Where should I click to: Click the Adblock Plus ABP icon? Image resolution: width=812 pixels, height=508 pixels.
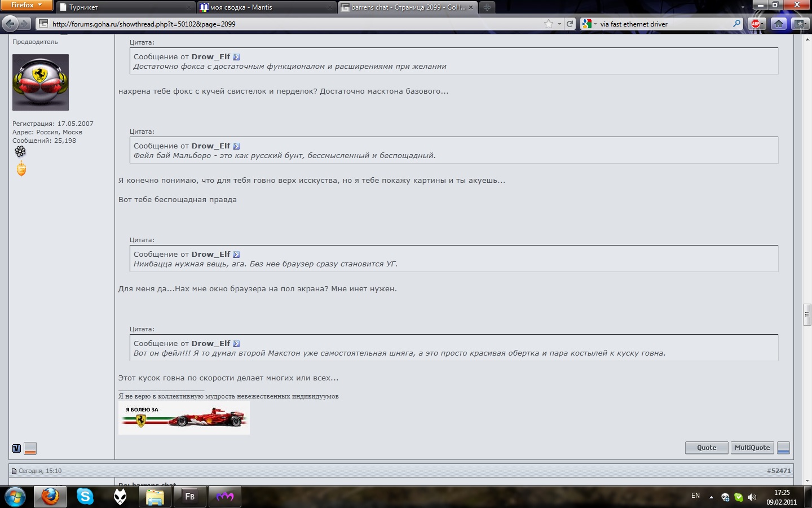pos(756,24)
